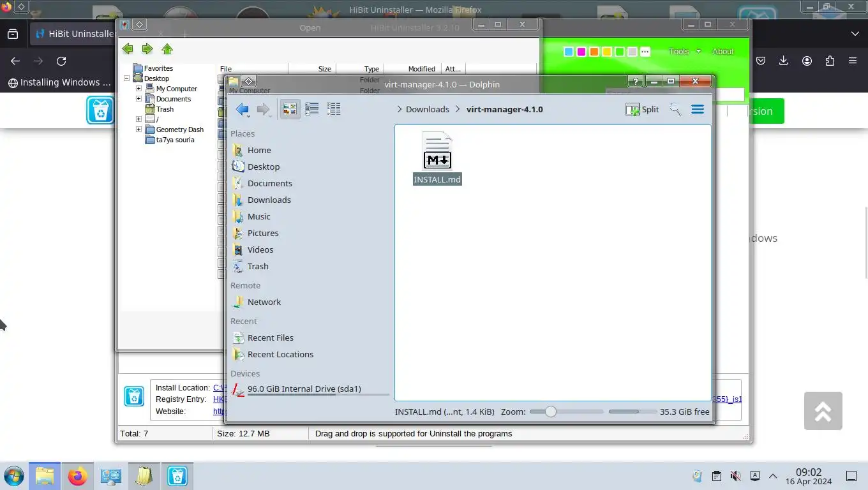Open Downloads in Dolphin Places panel
868x490 pixels.
click(269, 200)
